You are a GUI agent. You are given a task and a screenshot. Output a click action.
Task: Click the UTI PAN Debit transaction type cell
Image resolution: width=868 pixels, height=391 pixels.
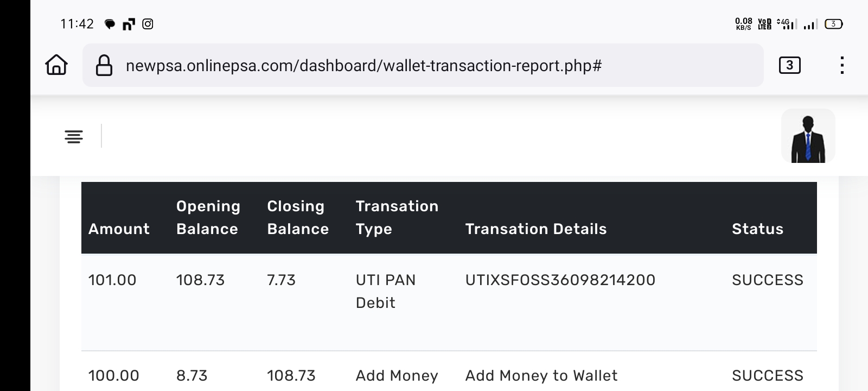[x=385, y=291]
